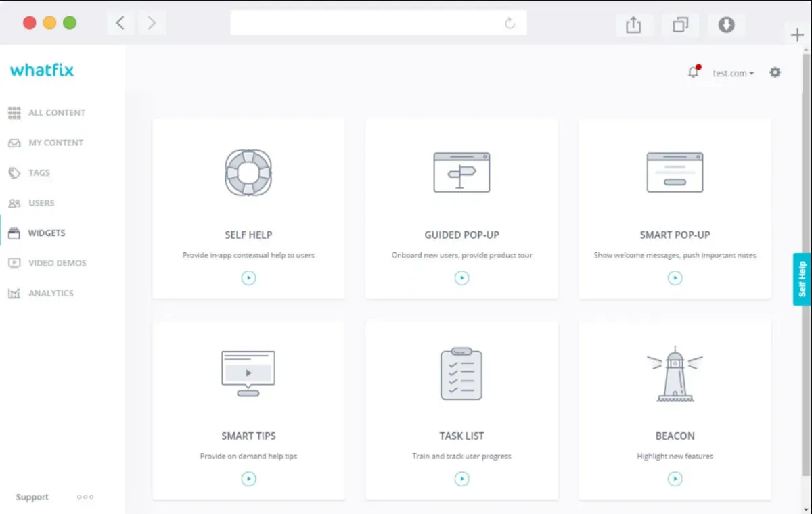
Task: Click the Widgets sidebar icon
Action: click(14, 233)
